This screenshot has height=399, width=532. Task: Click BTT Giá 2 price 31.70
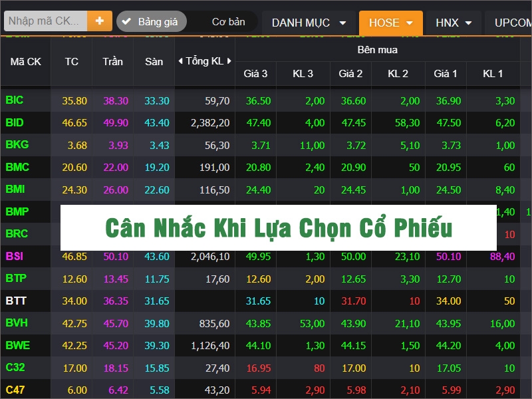tap(354, 301)
